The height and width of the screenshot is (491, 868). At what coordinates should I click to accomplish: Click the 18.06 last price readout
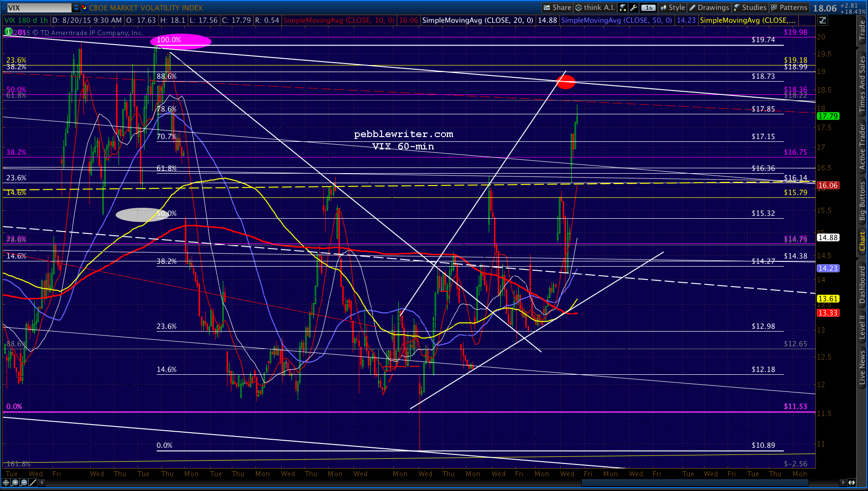825,8
